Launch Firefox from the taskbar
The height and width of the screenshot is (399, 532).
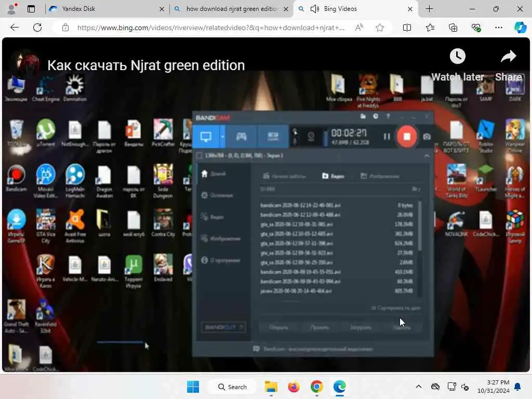pos(294,387)
